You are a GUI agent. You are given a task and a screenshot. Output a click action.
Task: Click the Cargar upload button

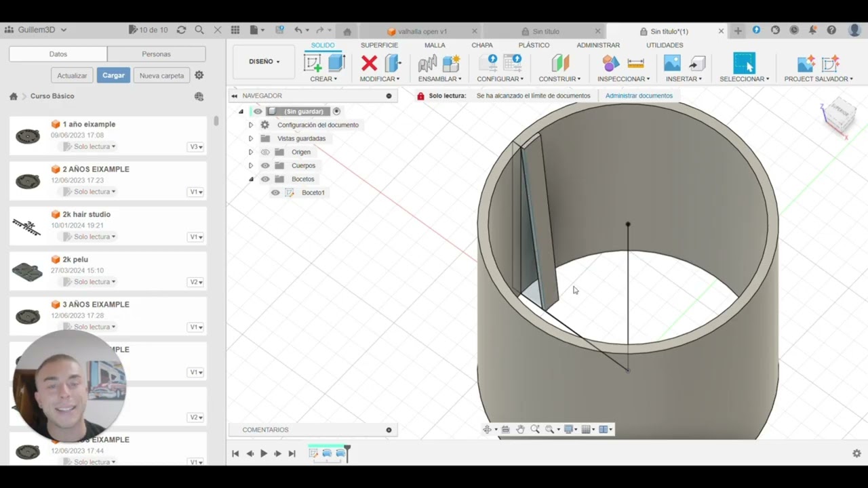pyautogui.click(x=113, y=75)
